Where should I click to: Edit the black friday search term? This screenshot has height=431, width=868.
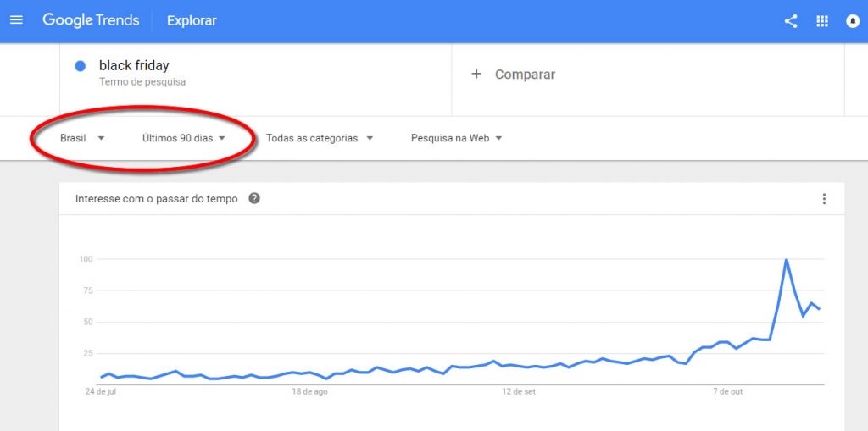[x=134, y=66]
